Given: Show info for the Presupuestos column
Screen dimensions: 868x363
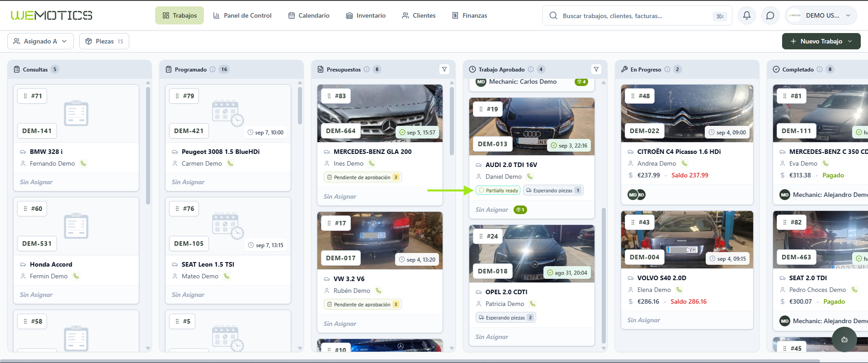Looking at the screenshot, I should click(x=367, y=69).
